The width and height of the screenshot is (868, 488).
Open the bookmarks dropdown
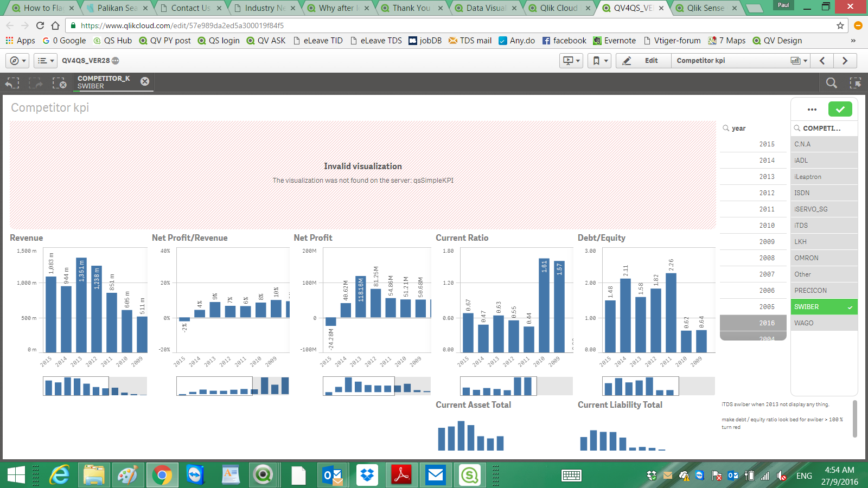(x=599, y=61)
